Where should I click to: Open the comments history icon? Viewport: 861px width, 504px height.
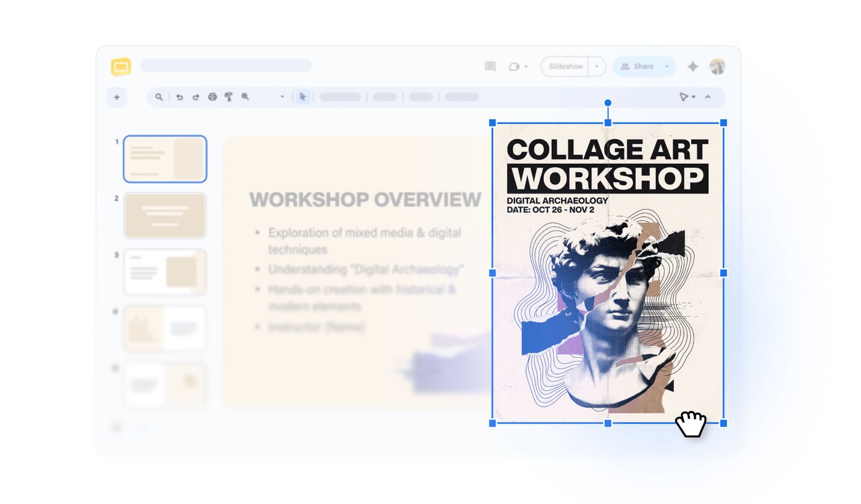[x=490, y=66]
